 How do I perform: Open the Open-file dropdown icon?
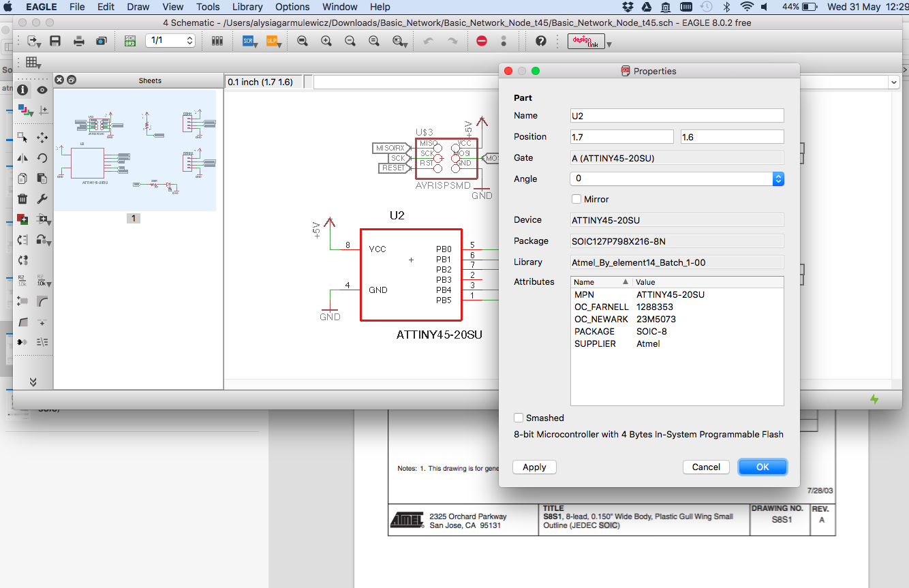(x=32, y=41)
